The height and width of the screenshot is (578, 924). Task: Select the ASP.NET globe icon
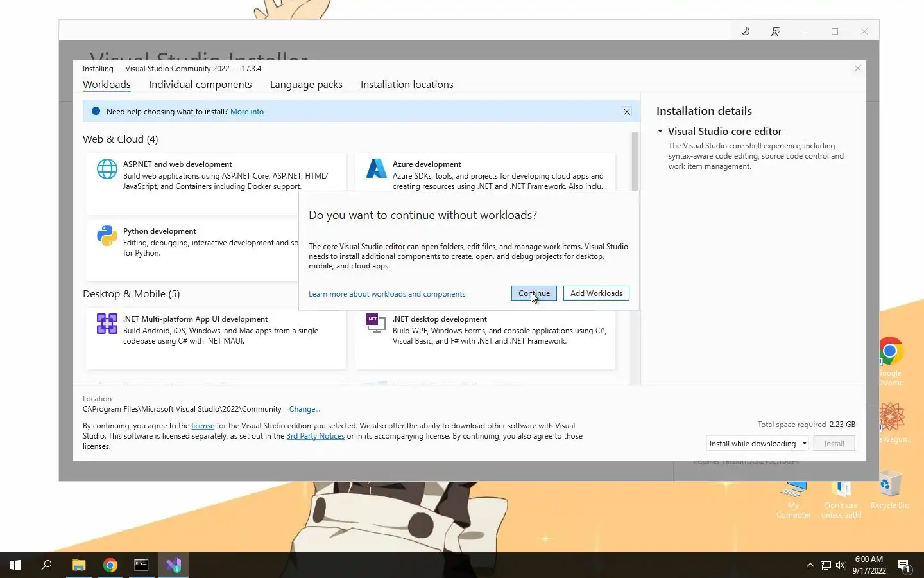tap(107, 169)
